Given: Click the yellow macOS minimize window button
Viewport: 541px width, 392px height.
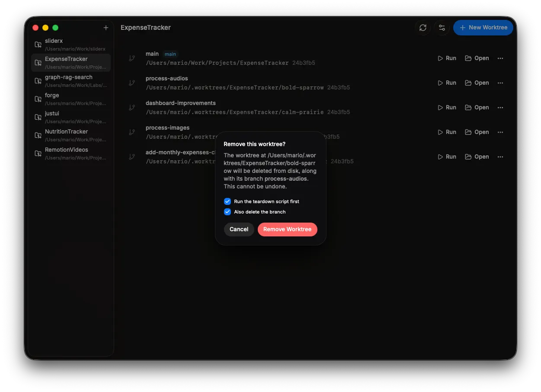Looking at the screenshot, I should [45, 28].
